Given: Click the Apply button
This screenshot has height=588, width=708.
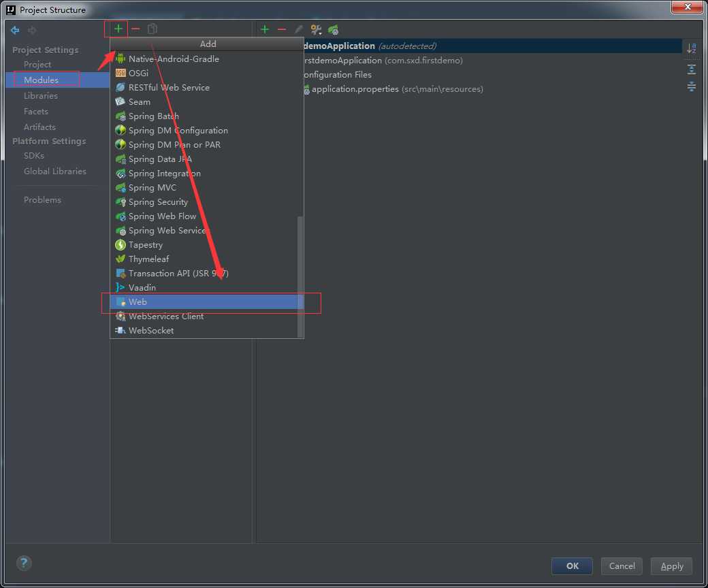Looking at the screenshot, I should 671,566.
